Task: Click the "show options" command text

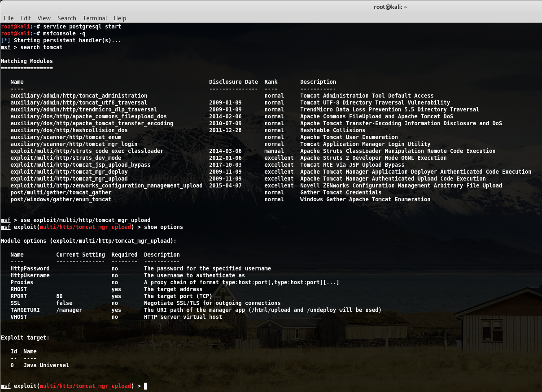Action: pyautogui.click(x=164, y=227)
